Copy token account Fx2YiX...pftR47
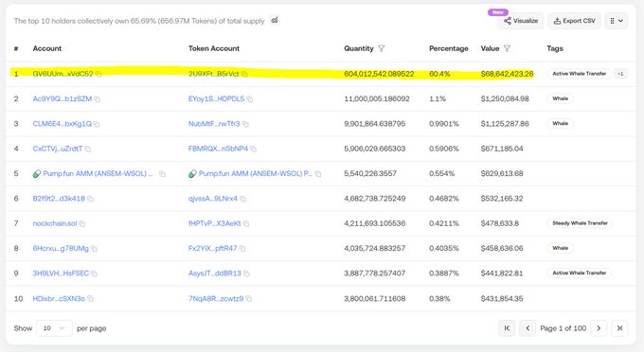The width and height of the screenshot is (644, 352). tap(242, 249)
